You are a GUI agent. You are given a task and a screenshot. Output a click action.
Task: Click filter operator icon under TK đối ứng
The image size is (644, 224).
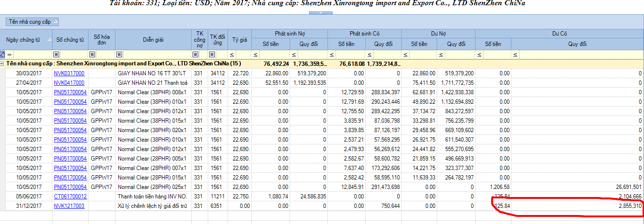point(212,54)
